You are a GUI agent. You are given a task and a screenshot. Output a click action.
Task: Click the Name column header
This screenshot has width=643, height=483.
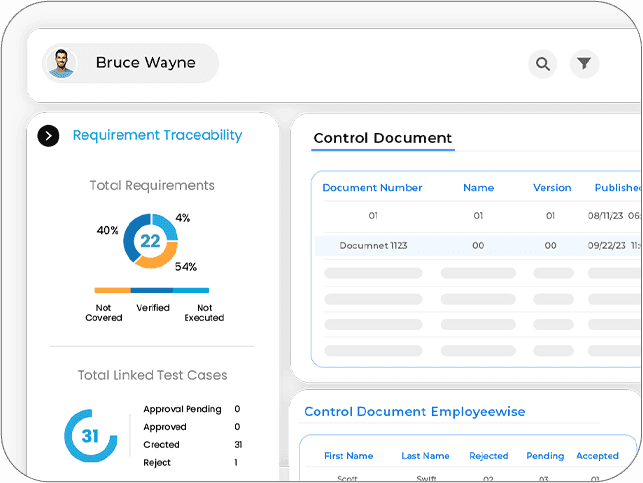tap(478, 188)
